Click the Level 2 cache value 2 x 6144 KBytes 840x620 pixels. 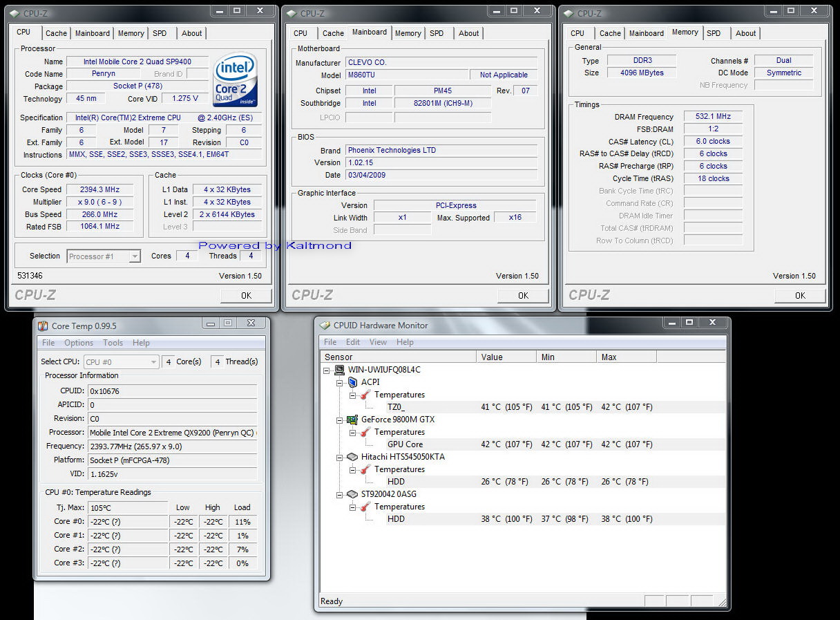(x=227, y=215)
